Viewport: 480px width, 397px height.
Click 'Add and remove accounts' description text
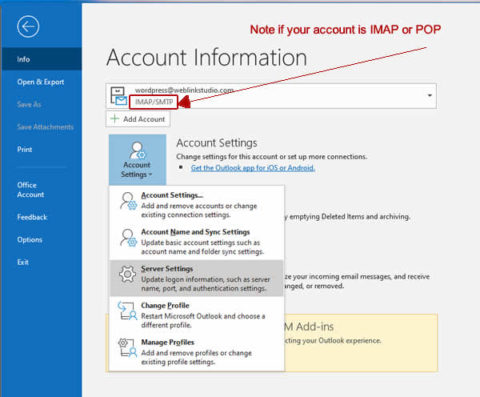[199, 210]
